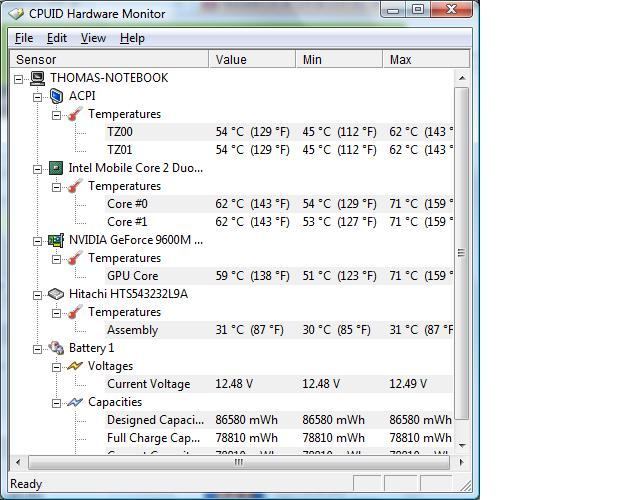640x500 pixels.
Task: Select the GPU Core row
Action: 279,276
